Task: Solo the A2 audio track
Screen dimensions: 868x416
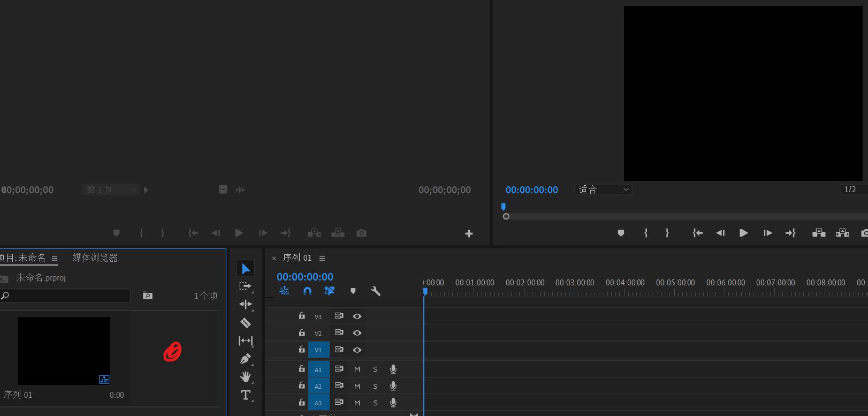Action: pos(375,386)
